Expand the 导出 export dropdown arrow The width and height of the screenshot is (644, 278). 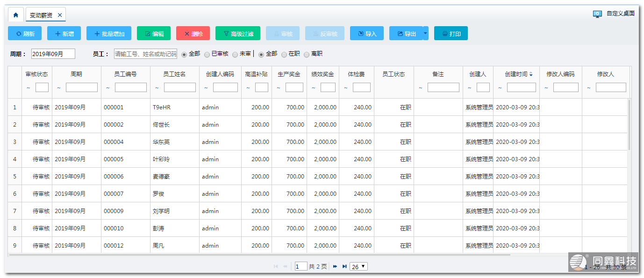pos(425,33)
